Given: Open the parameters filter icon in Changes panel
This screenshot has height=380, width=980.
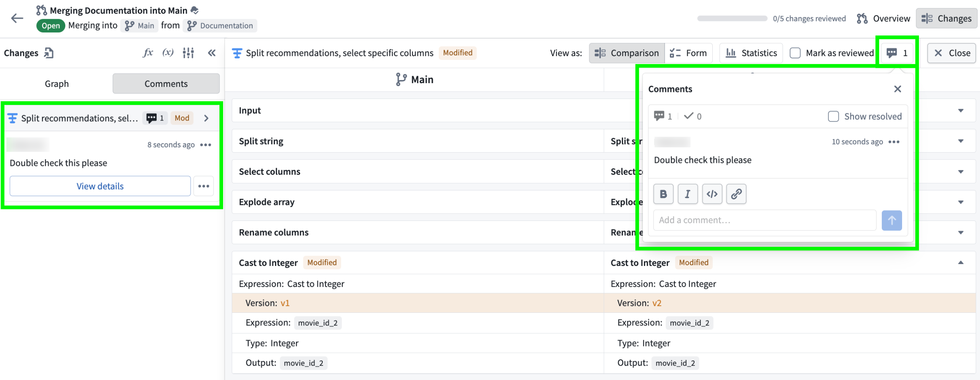Looking at the screenshot, I should [188, 53].
